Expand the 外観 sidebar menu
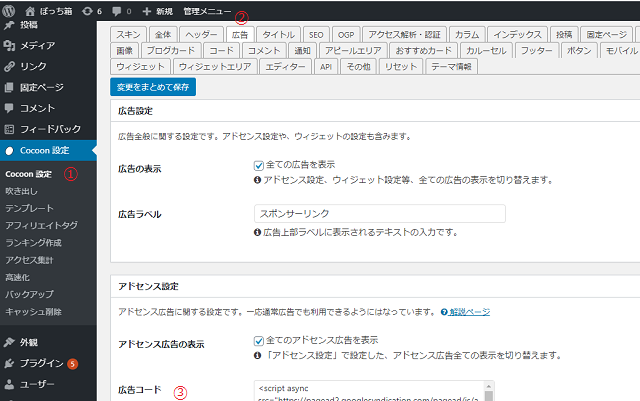This screenshot has height=401, width=640. click(29, 342)
